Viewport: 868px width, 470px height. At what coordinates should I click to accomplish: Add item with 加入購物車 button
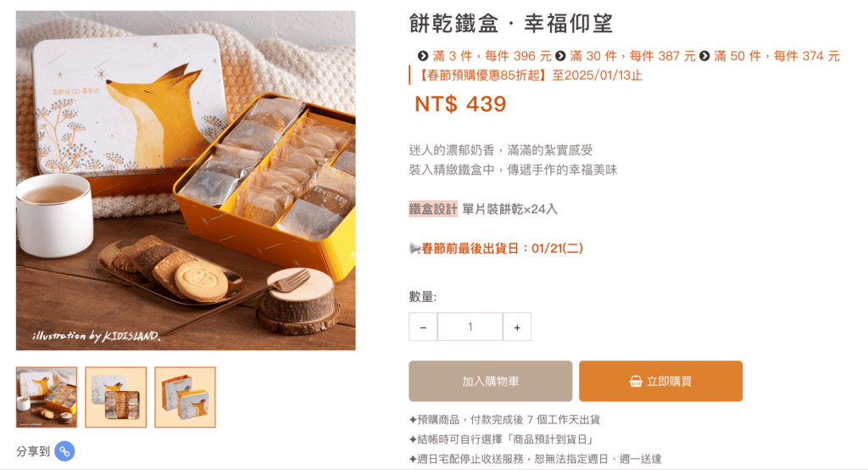491,381
